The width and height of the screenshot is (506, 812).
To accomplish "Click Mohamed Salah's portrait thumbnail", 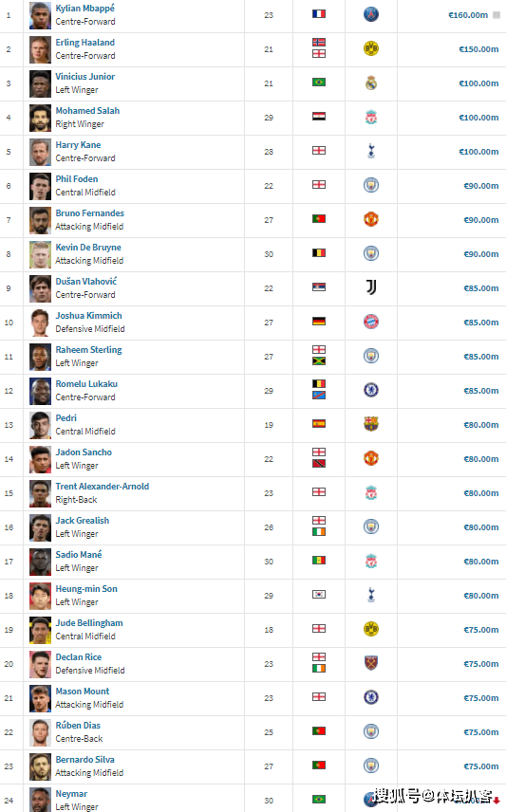I will pos(41,118).
